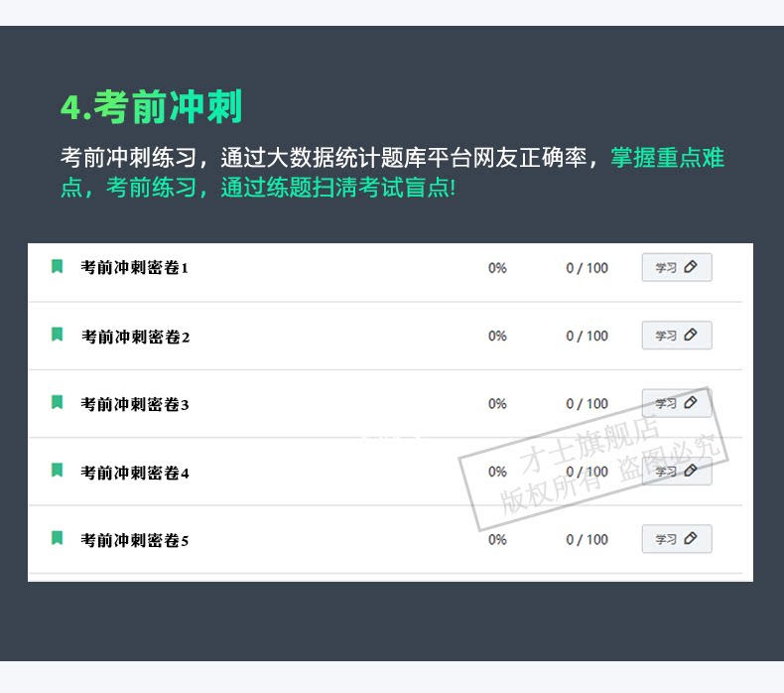This screenshot has height=693, width=784.
Task: Select the 考前冲刺密卷5 paper title
Action: click(x=134, y=540)
